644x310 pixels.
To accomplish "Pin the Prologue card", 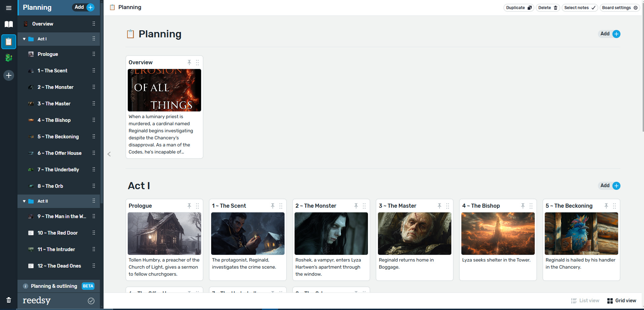I will [189, 206].
